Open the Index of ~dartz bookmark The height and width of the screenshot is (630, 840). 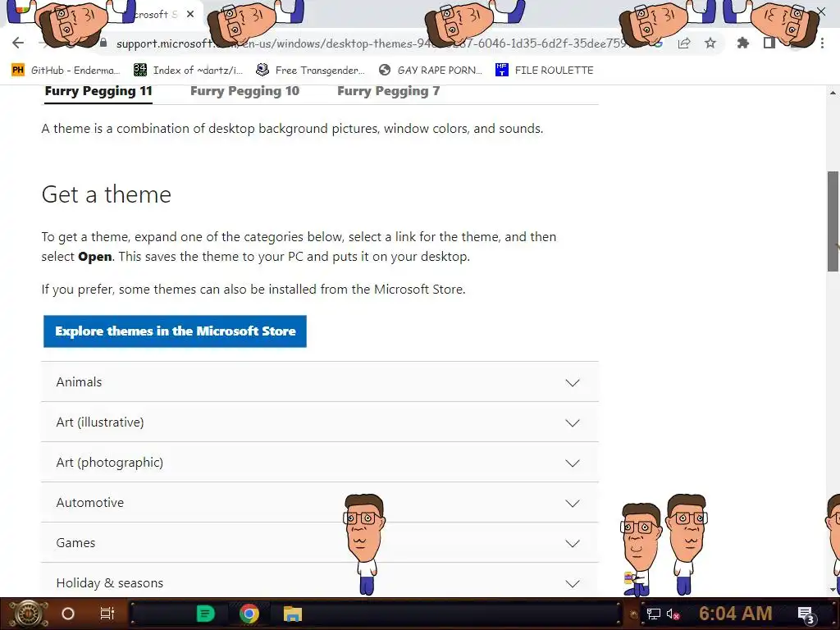click(188, 71)
